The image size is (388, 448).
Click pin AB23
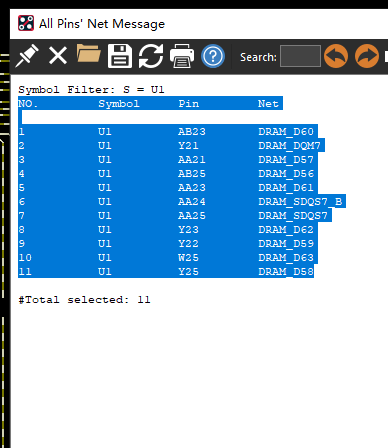(192, 132)
